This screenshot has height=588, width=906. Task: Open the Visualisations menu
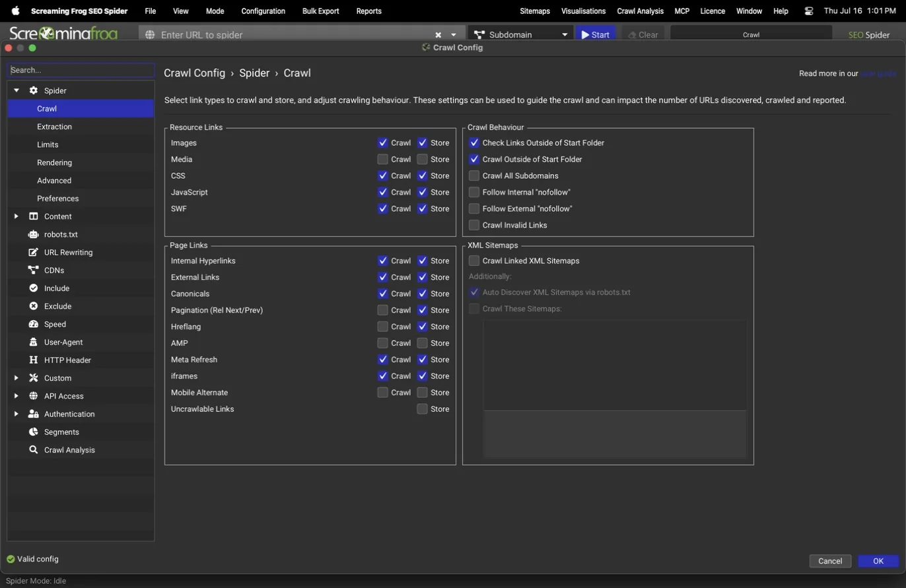pyautogui.click(x=583, y=11)
